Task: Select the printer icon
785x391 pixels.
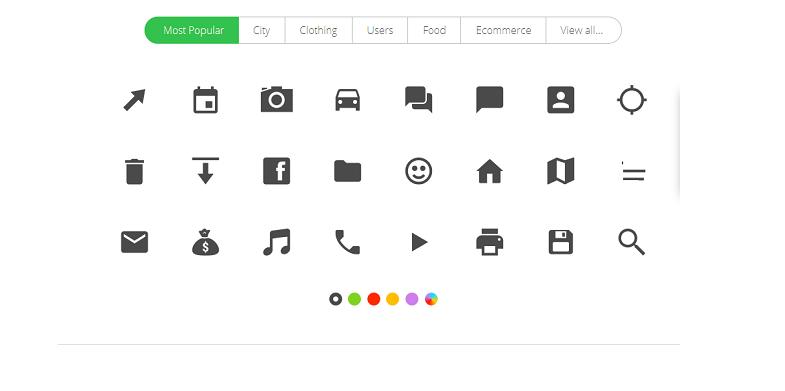Action: tap(490, 242)
